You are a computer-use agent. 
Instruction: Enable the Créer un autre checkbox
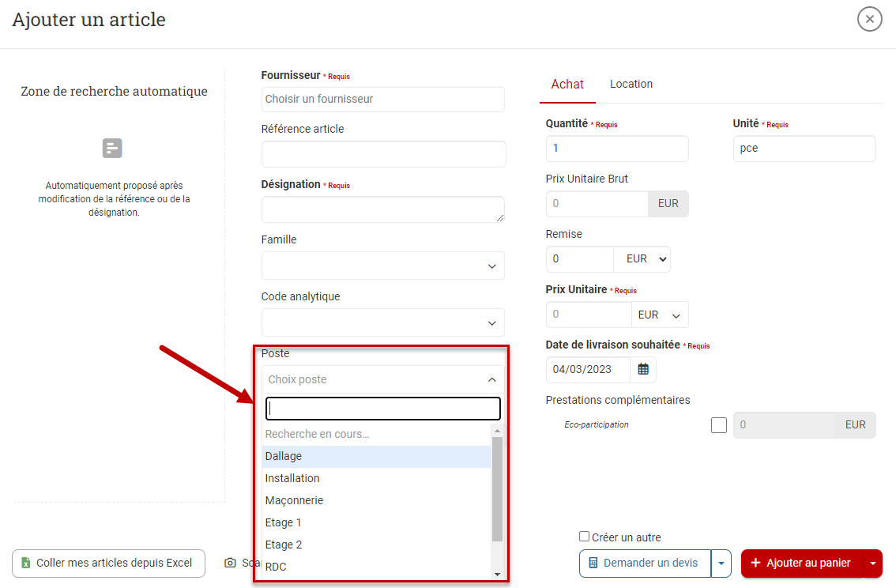coord(585,537)
